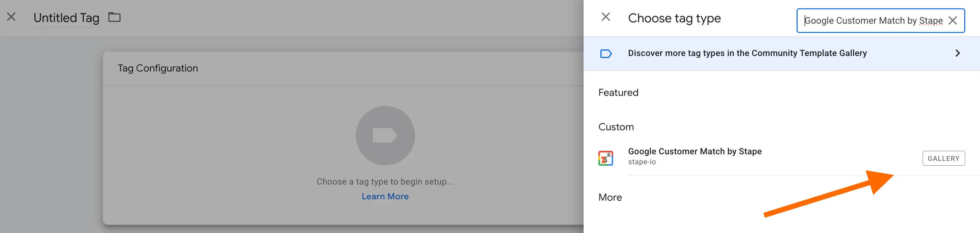Expand the More section
The width and height of the screenshot is (980, 233).
click(x=610, y=197)
